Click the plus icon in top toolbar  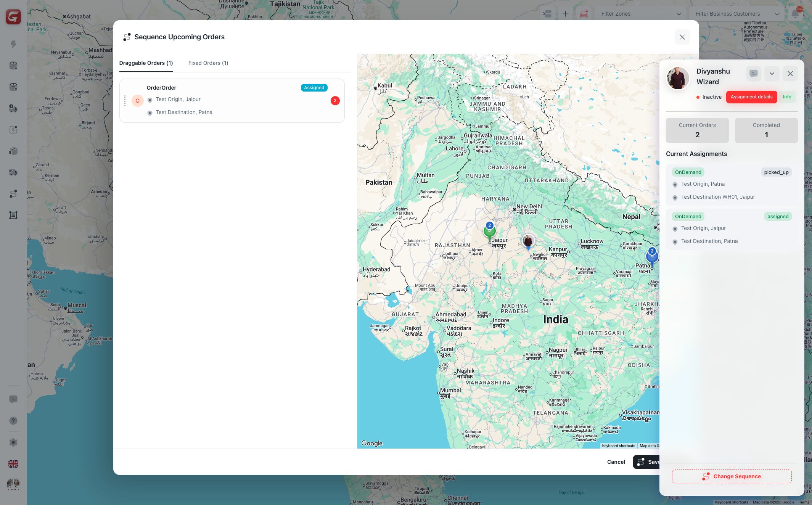[566, 14]
